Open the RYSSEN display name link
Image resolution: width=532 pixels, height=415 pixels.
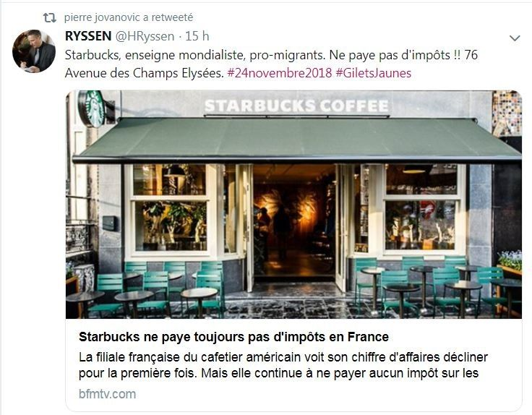click(x=88, y=36)
